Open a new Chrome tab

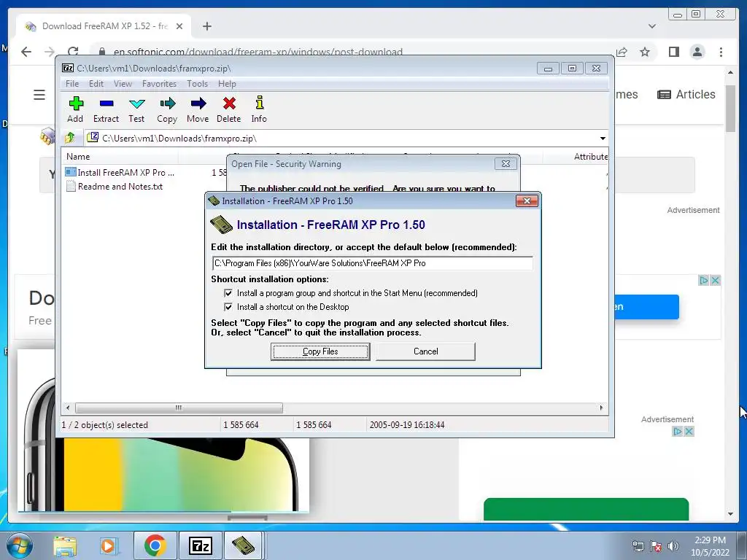[206, 26]
